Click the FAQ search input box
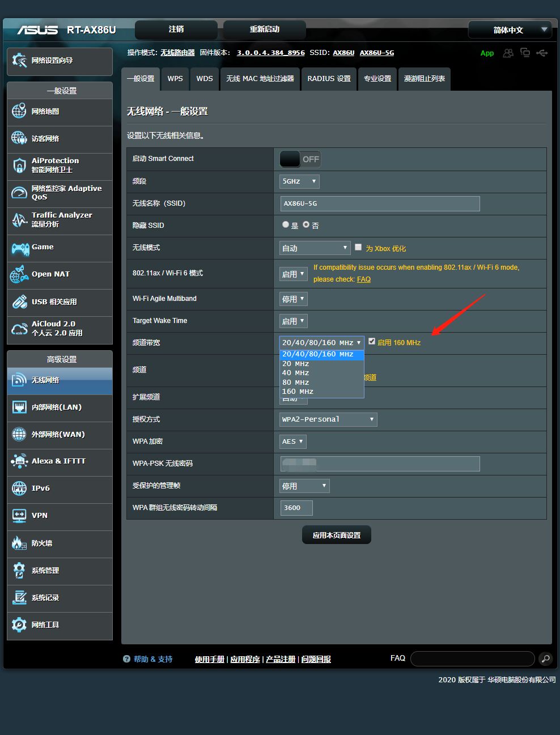Image resolution: width=560 pixels, height=735 pixels. (472, 658)
